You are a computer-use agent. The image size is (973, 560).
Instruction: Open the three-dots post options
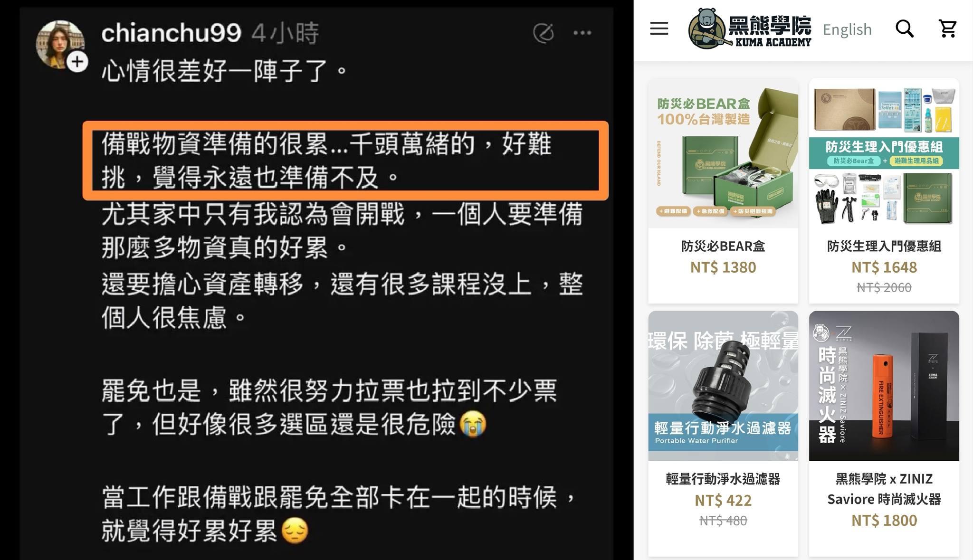pyautogui.click(x=582, y=33)
